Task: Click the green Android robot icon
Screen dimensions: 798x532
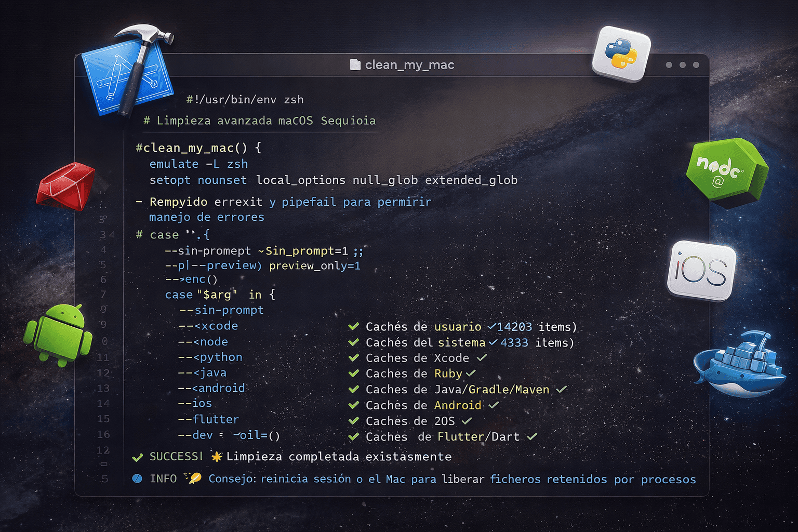Action: [58, 335]
